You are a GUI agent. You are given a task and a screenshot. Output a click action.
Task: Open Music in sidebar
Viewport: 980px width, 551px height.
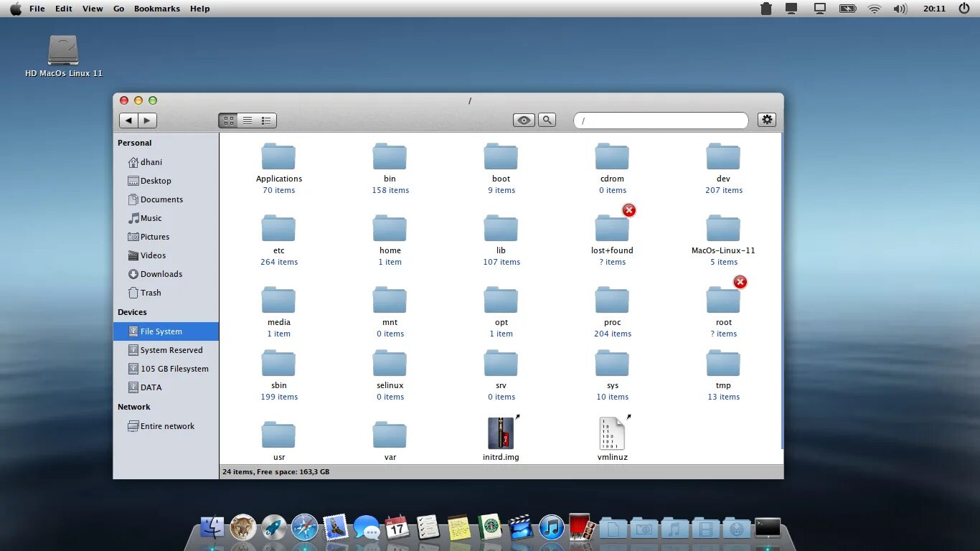pyautogui.click(x=145, y=218)
